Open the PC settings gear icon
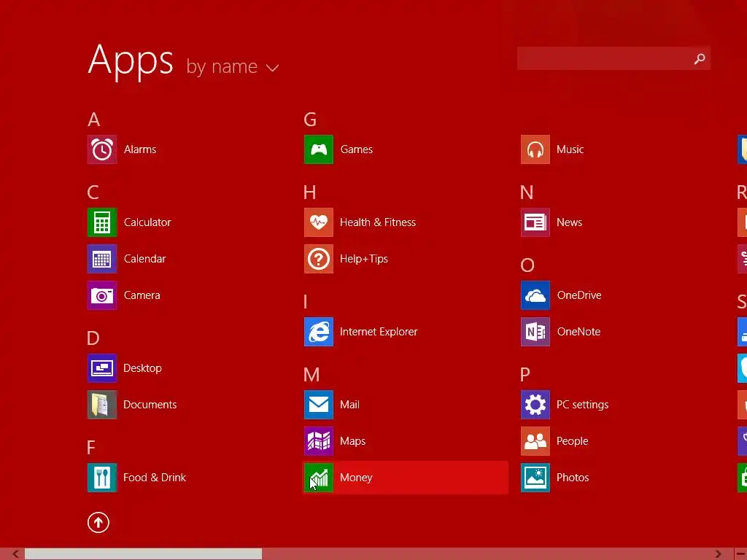 coord(535,405)
